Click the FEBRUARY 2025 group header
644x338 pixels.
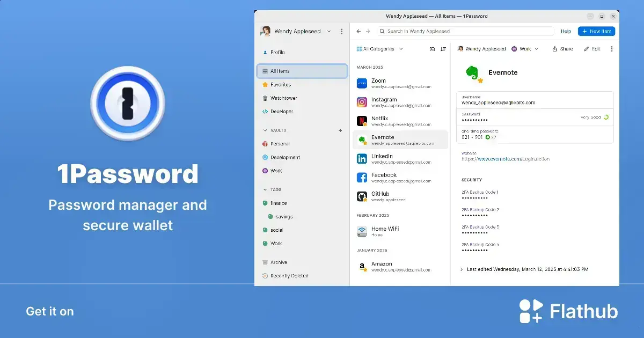point(373,215)
